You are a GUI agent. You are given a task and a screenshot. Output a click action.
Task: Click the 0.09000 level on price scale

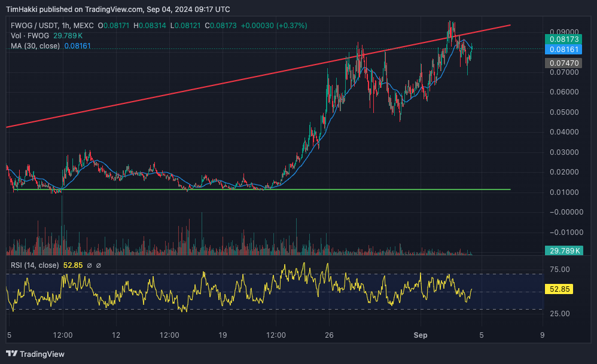pos(562,32)
